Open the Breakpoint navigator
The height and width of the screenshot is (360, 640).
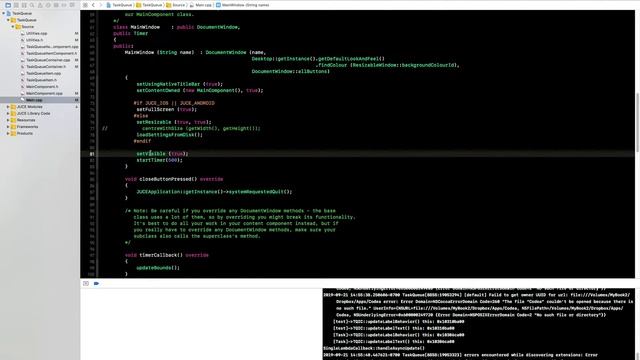(64, 5)
